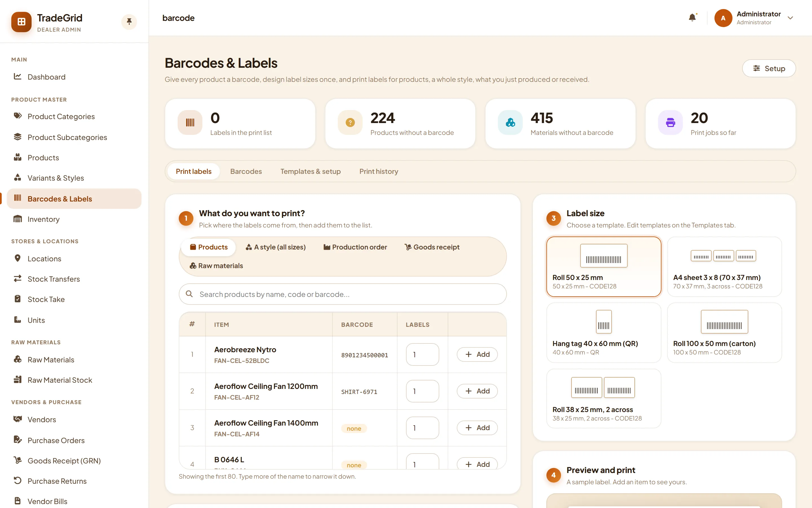812x508 pixels.
Task: Focus the product search field
Action: pyautogui.click(x=343, y=294)
